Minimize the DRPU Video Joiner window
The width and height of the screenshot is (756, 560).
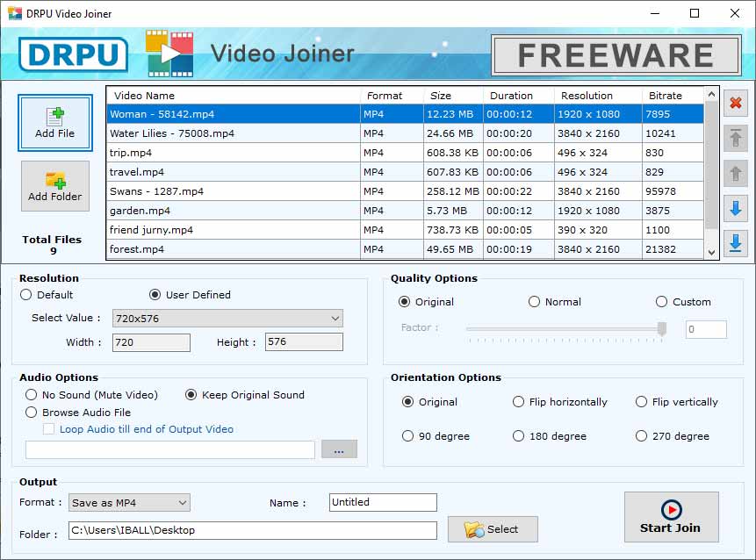point(654,13)
